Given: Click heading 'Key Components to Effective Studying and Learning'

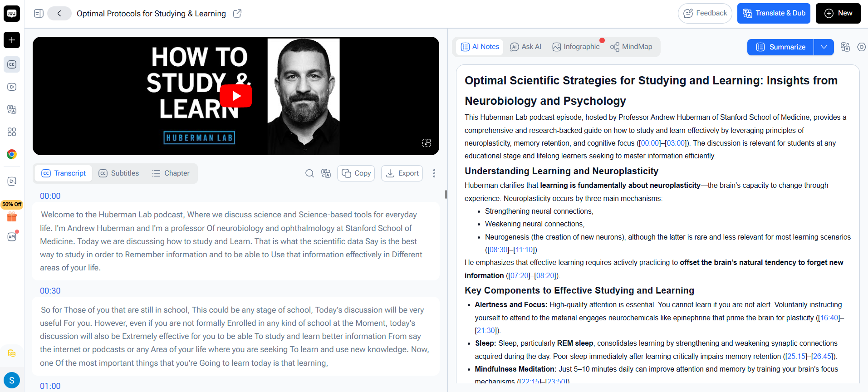Looking at the screenshot, I should pos(579,290).
